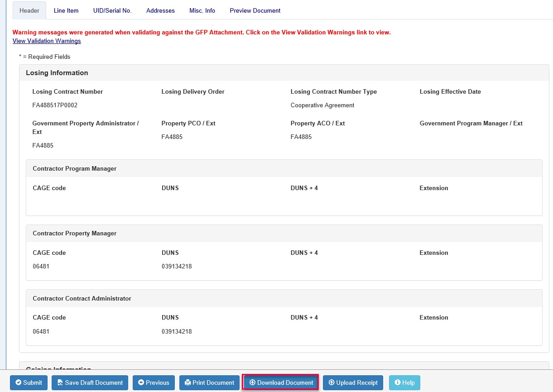Viewport: 553px width, 392px height.
Task: Click the info icon on the Help button
Action: [398, 383]
